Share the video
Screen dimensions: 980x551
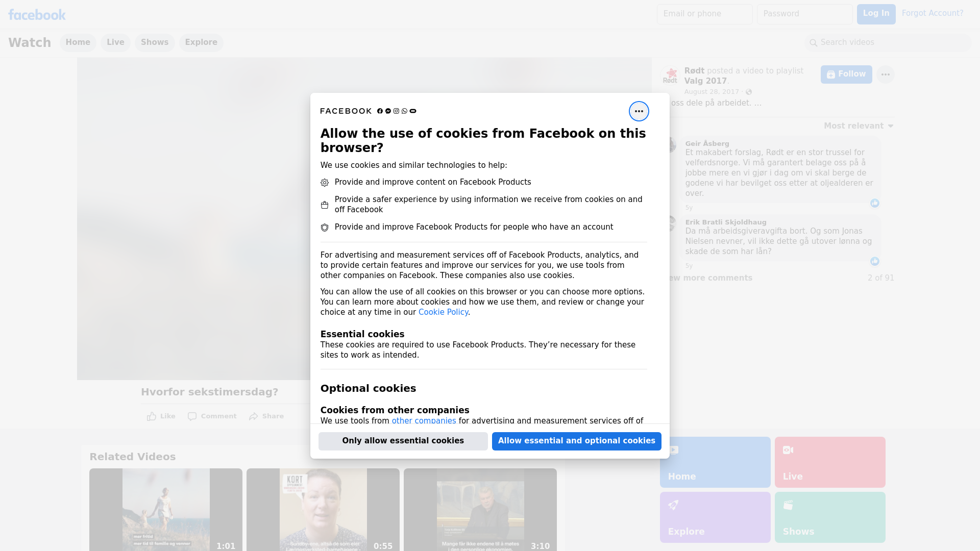click(x=266, y=416)
